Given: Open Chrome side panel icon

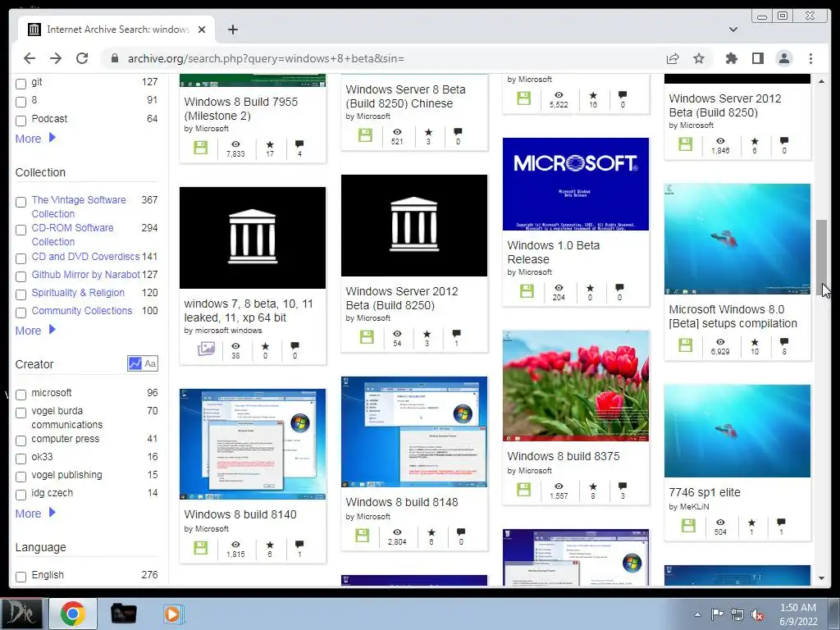Looking at the screenshot, I should [757, 58].
